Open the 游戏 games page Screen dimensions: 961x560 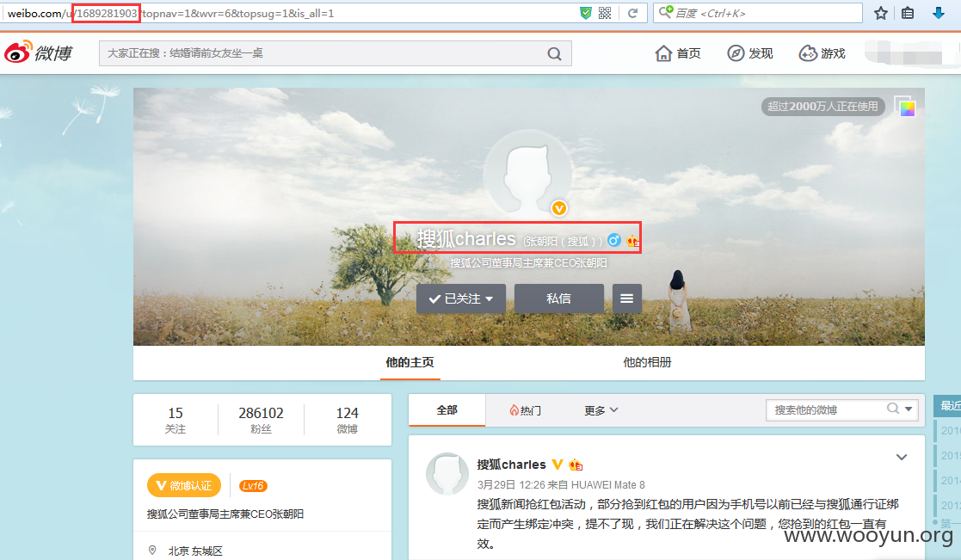[822, 53]
